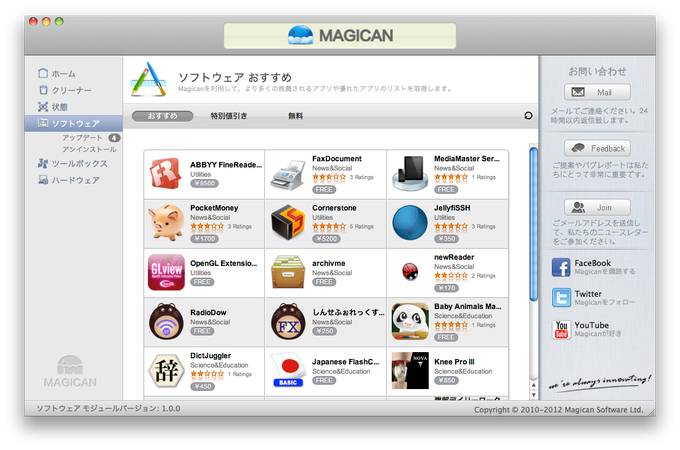Viewport: 680px width, 450px height.
Task: Click the blue vertical scrollbar thumb
Action: pyautogui.click(x=533, y=224)
